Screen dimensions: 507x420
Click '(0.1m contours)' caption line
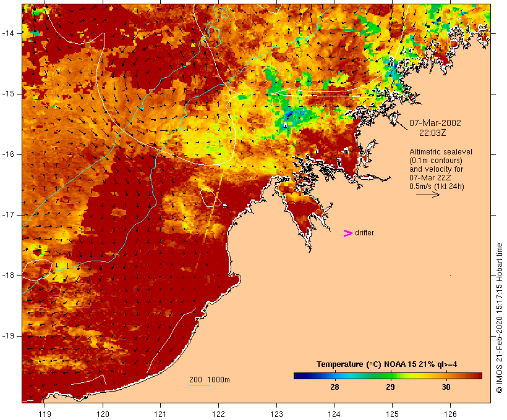pyautogui.click(x=436, y=161)
